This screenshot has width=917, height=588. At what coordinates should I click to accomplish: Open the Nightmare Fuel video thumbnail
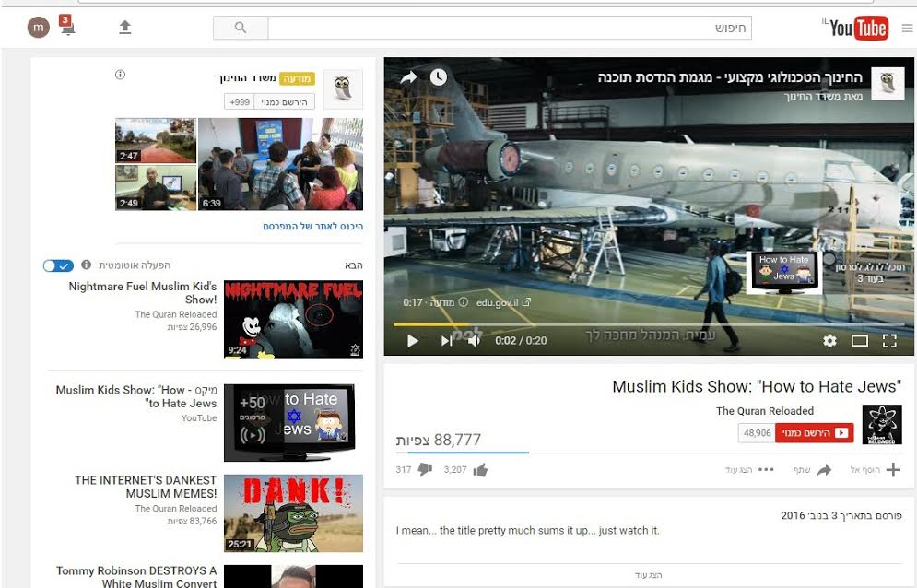point(293,319)
